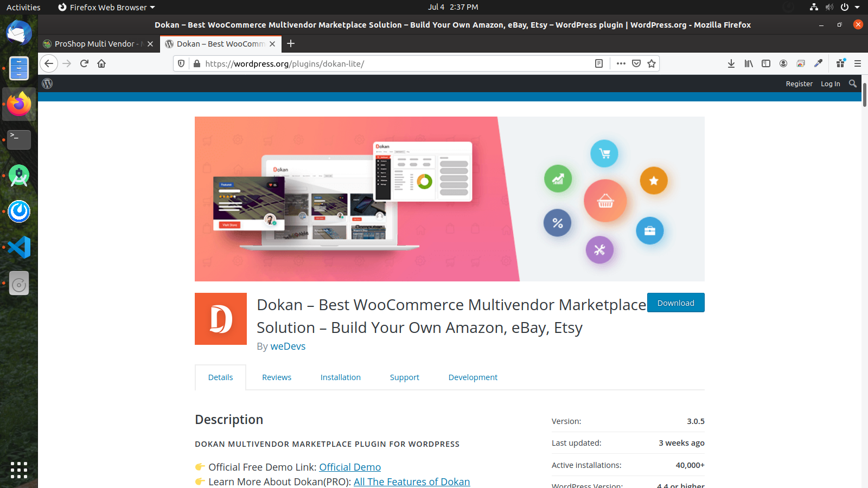This screenshot has height=488, width=868.
Task: Open the Installation plugin tab
Action: (341, 377)
